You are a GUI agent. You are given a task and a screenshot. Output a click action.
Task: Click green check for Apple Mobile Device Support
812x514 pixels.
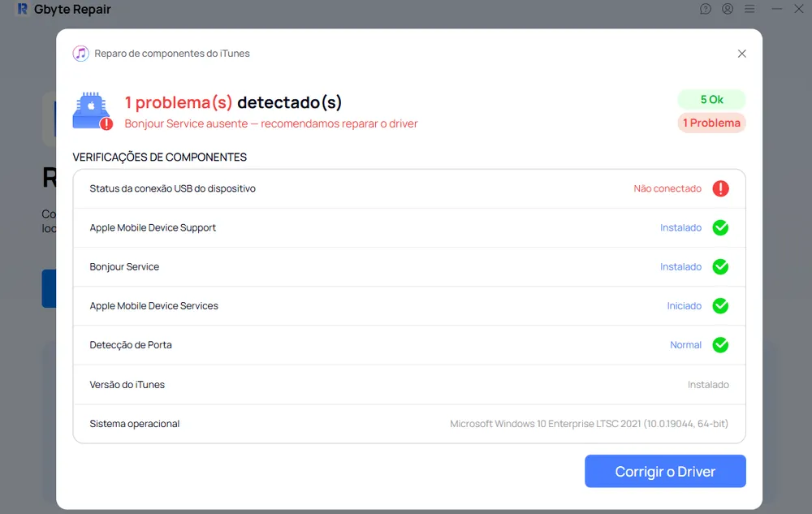(720, 227)
